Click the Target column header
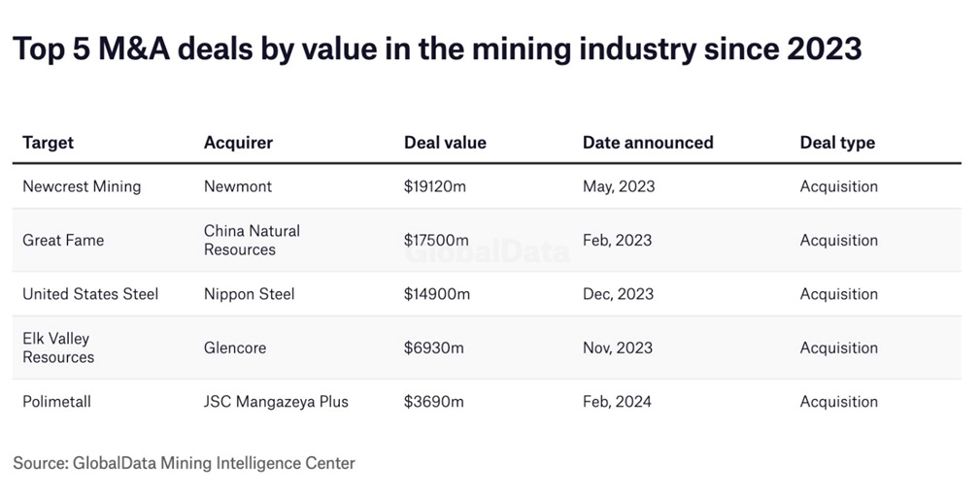The width and height of the screenshot is (980, 496). (49, 143)
